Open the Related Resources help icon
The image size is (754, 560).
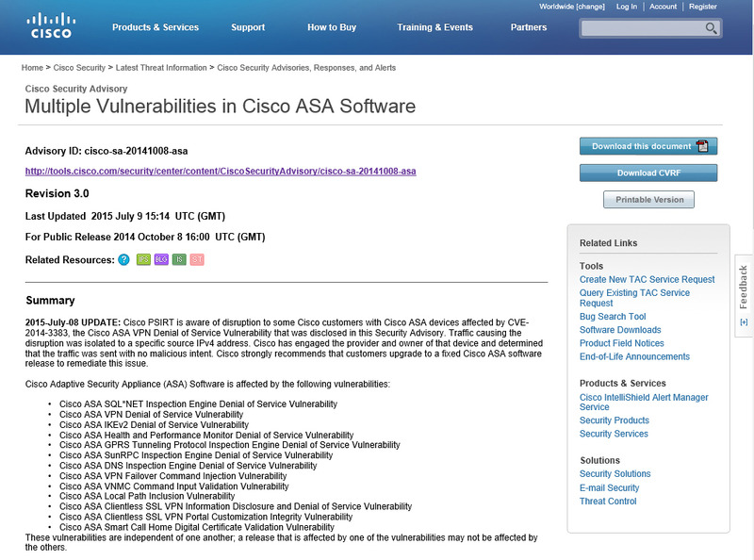(123, 259)
